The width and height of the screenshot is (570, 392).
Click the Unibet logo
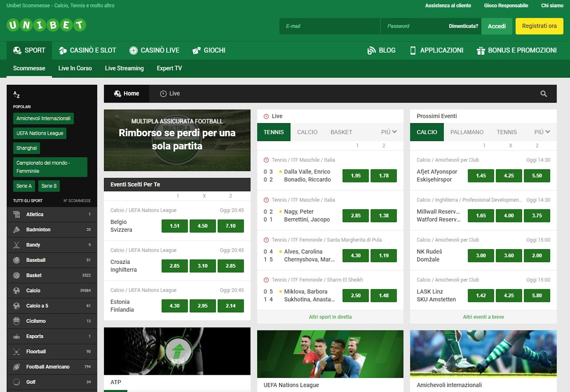[x=45, y=25]
